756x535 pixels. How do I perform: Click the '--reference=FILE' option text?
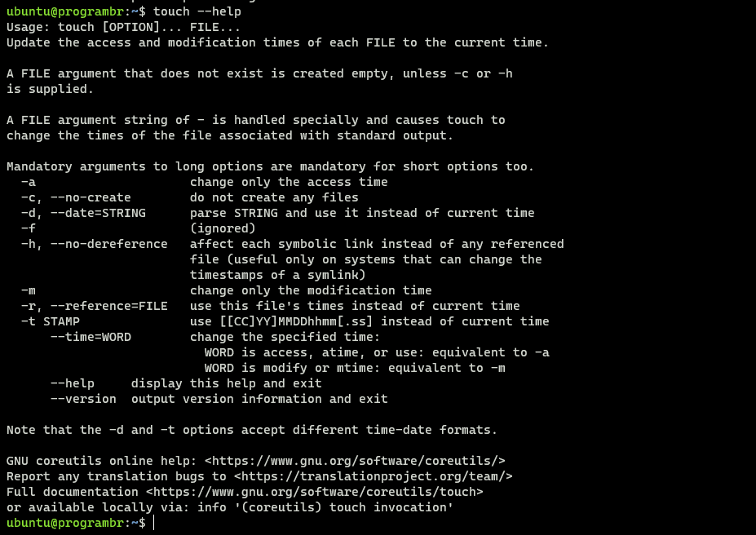coord(109,306)
